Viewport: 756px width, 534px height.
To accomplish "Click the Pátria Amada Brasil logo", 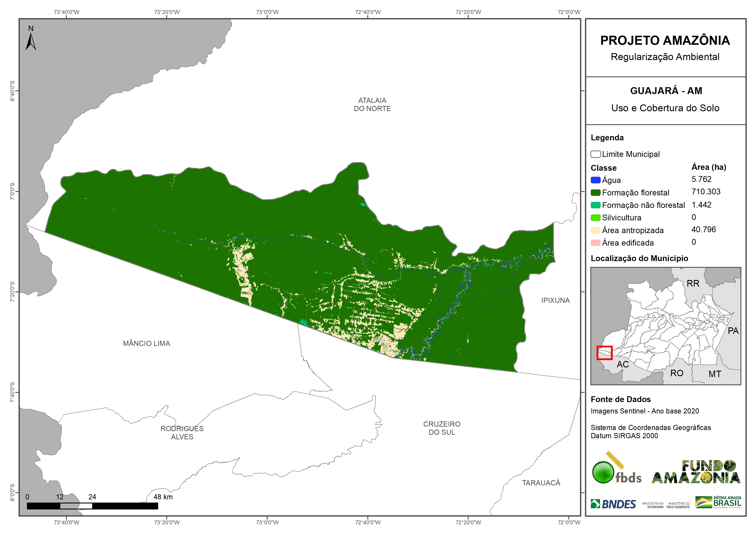I will click(x=718, y=502).
